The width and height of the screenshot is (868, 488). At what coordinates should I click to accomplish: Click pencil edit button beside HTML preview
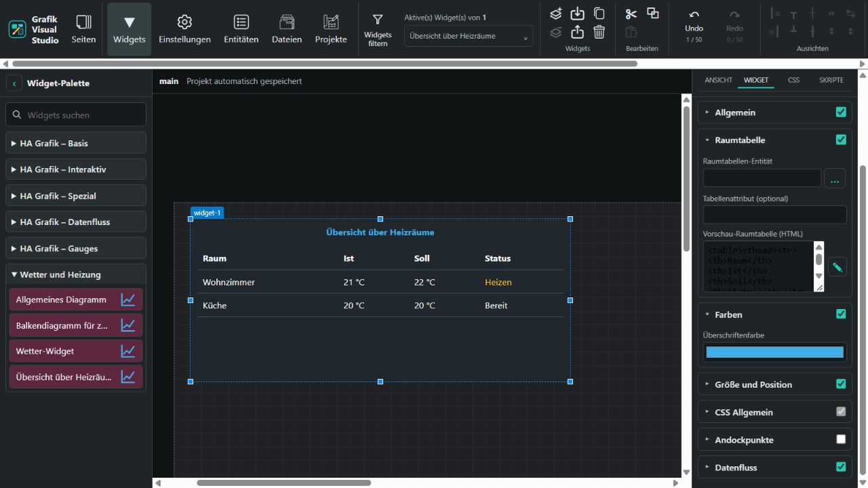[837, 267]
